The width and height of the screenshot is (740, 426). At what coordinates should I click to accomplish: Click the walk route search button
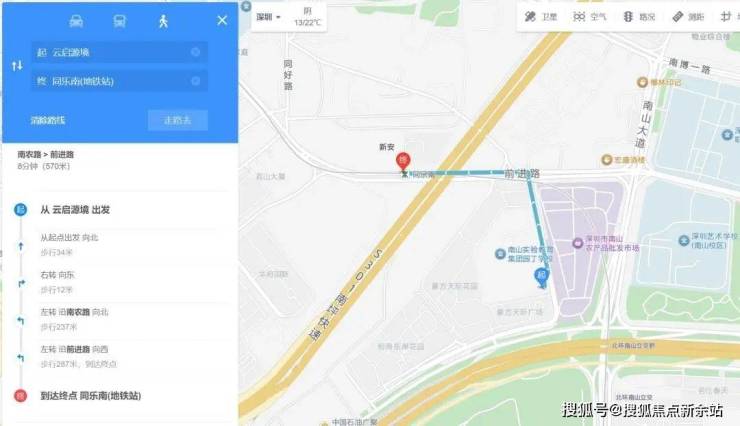pos(177,120)
